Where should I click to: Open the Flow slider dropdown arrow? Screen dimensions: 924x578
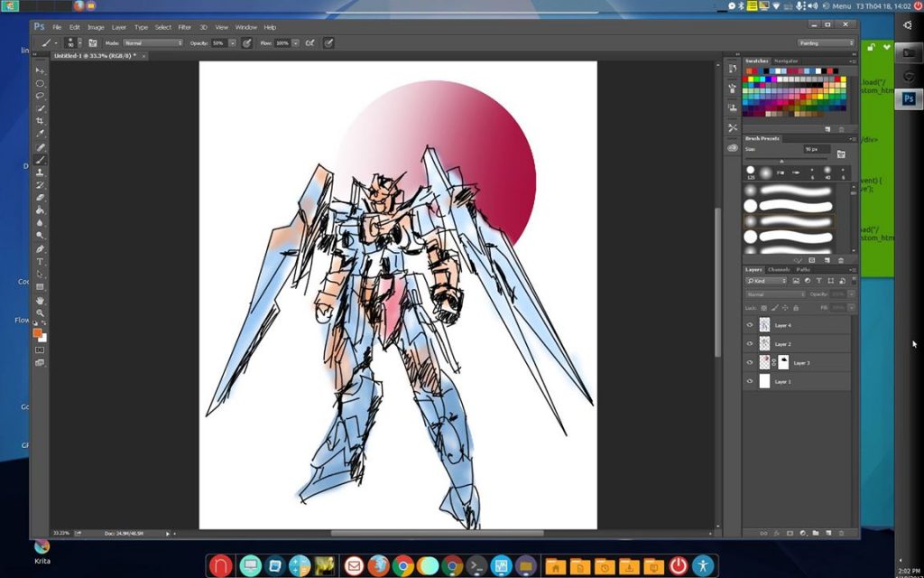pos(295,43)
